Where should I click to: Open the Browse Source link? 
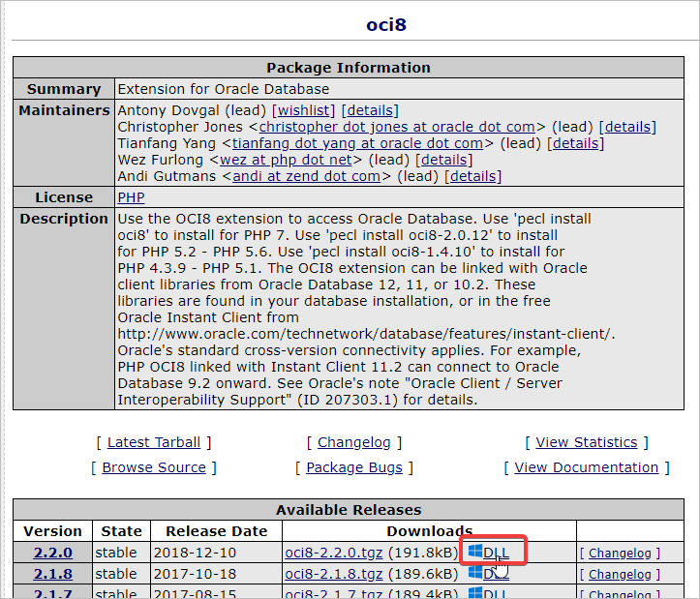point(154,467)
